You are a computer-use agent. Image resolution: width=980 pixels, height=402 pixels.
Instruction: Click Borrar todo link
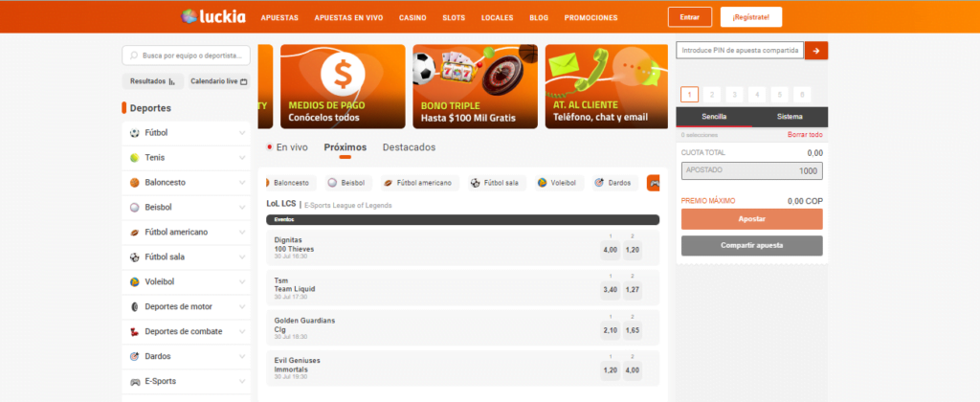pyautogui.click(x=805, y=135)
